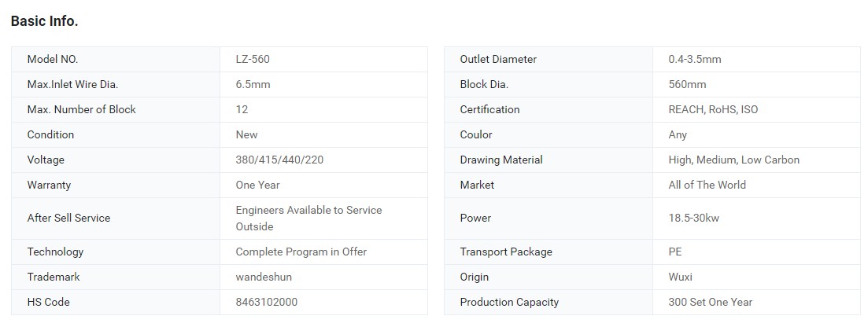Click the 'HS Code' label
The height and width of the screenshot is (327, 868).
pos(48,302)
